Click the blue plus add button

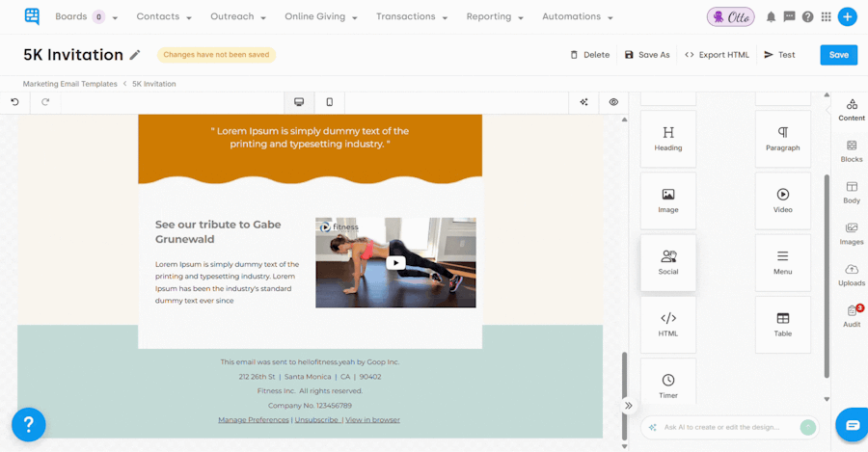click(847, 17)
